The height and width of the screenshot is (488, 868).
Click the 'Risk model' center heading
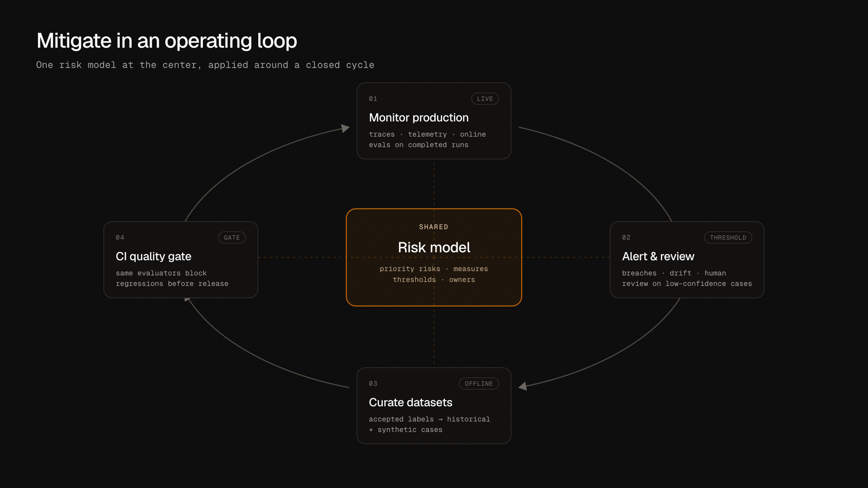tap(434, 248)
